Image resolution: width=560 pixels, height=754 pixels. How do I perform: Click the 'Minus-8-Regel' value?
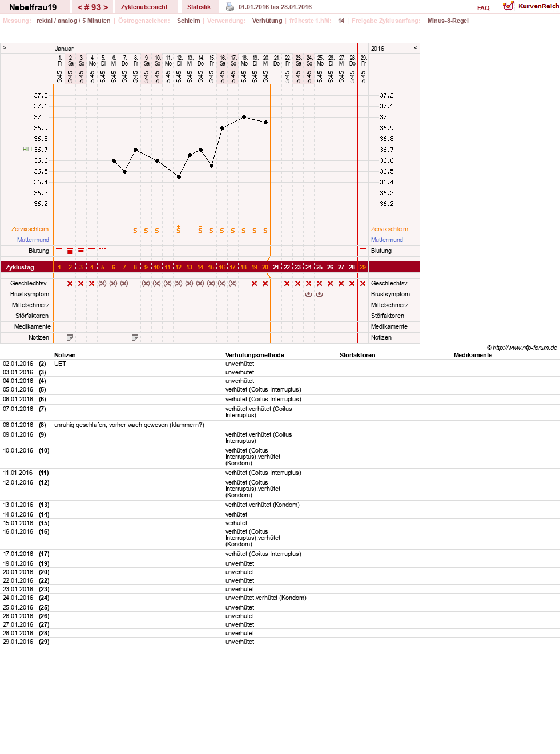point(448,21)
